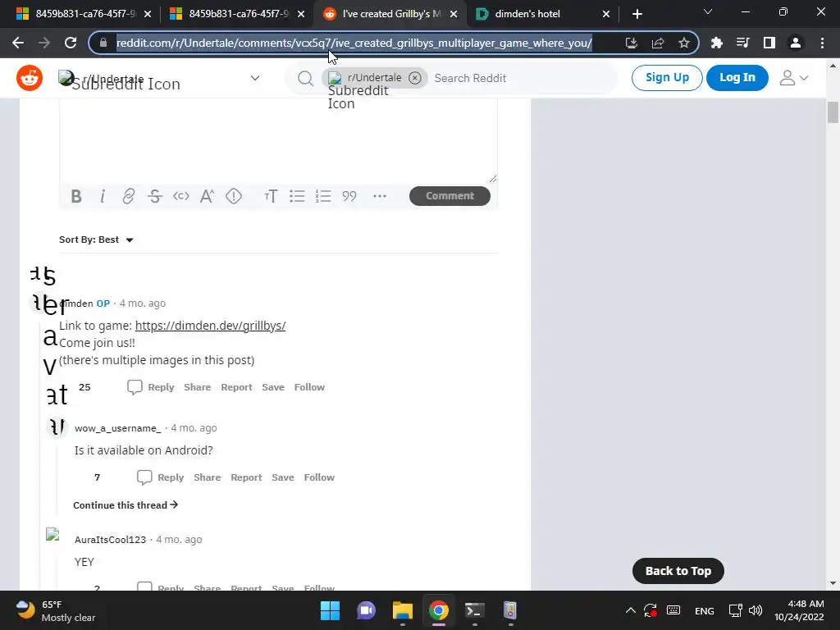
Task: Navigate back in the browser
Action: click(x=18, y=43)
